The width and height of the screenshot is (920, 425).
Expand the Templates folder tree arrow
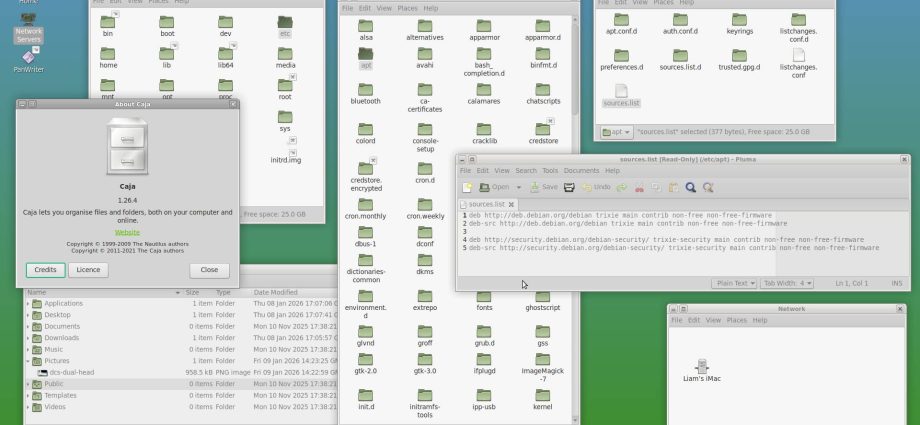tap(28, 396)
